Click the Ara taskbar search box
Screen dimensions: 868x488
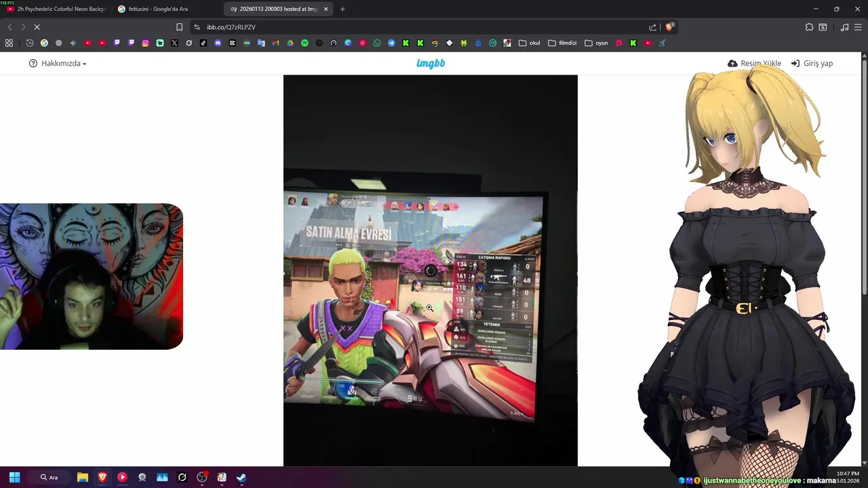(50, 477)
